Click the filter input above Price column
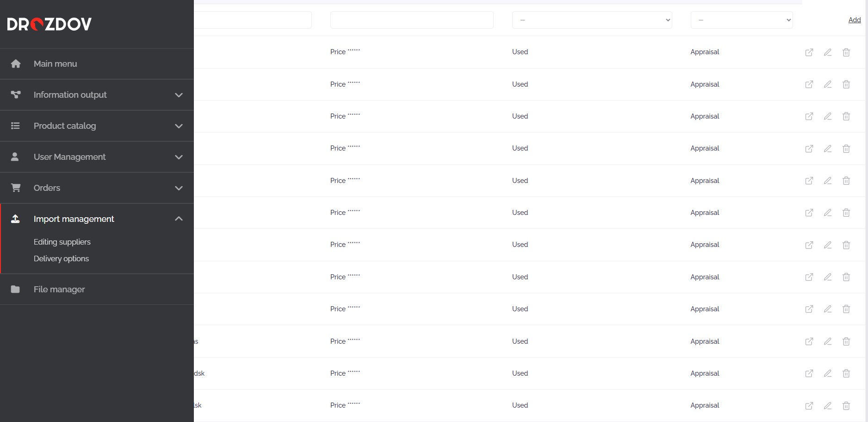 coord(412,20)
